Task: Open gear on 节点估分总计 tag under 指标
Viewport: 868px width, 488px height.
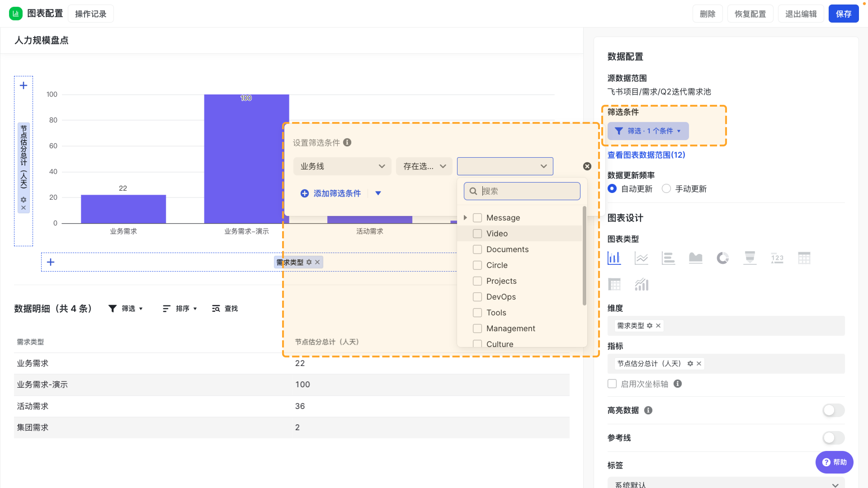Action: tap(690, 364)
